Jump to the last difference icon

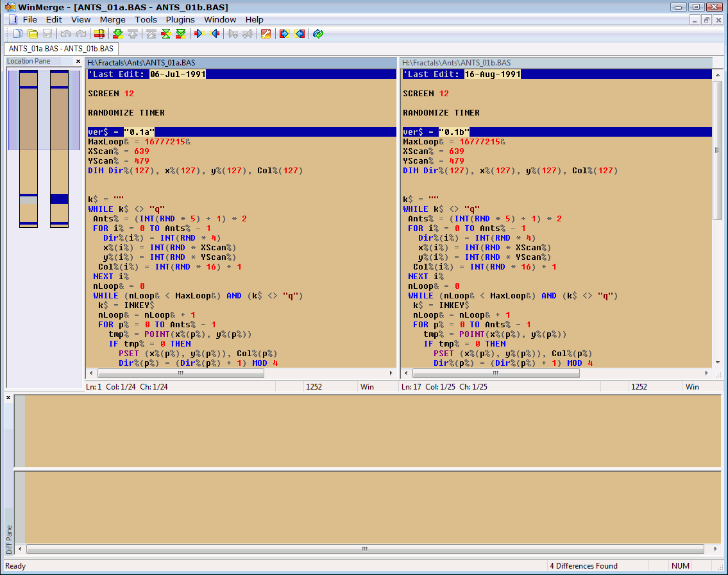tap(181, 33)
